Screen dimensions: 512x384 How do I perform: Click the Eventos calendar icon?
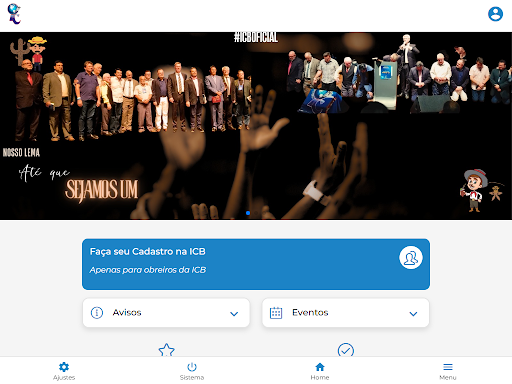click(276, 313)
